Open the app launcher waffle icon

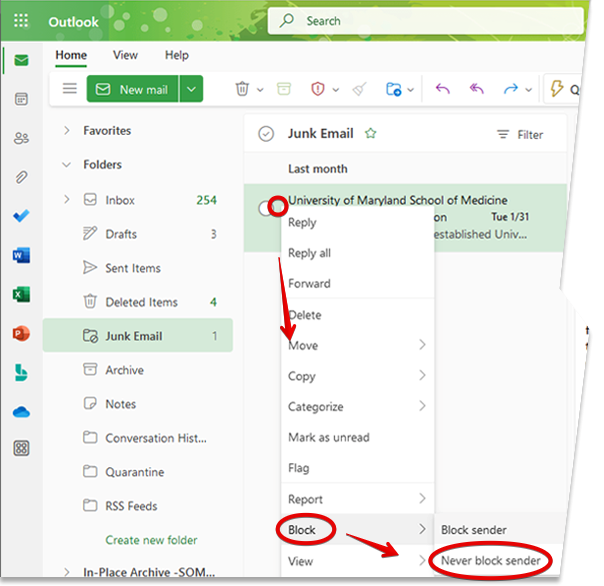[21, 21]
